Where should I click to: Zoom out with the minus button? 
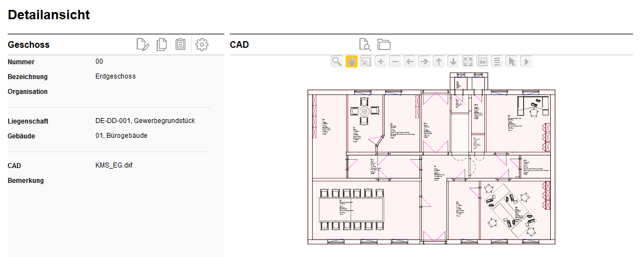click(x=395, y=62)
